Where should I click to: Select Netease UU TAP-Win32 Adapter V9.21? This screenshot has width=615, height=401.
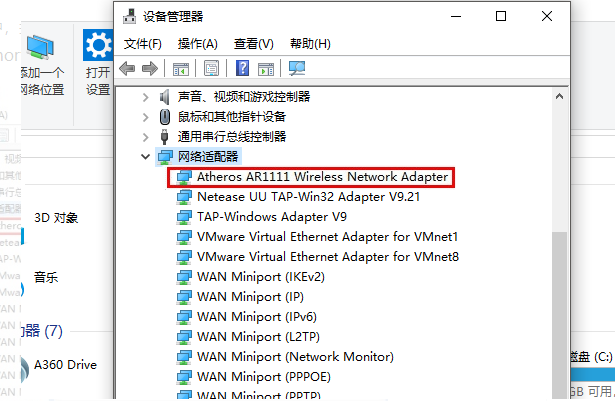point(308,197)
